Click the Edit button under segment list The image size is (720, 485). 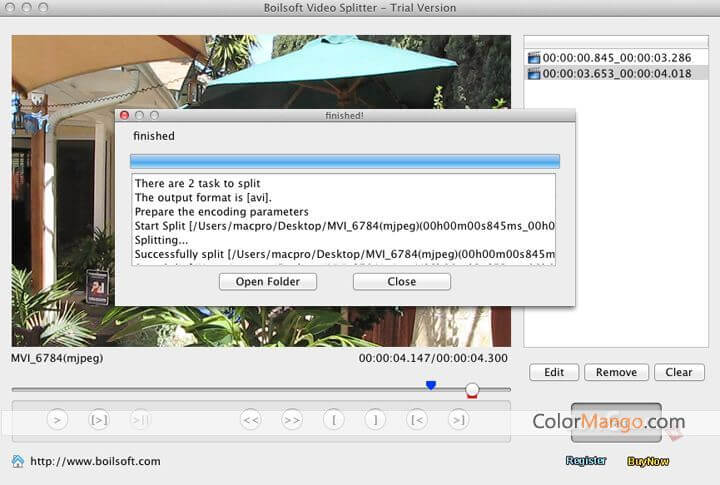coord(554,372)
